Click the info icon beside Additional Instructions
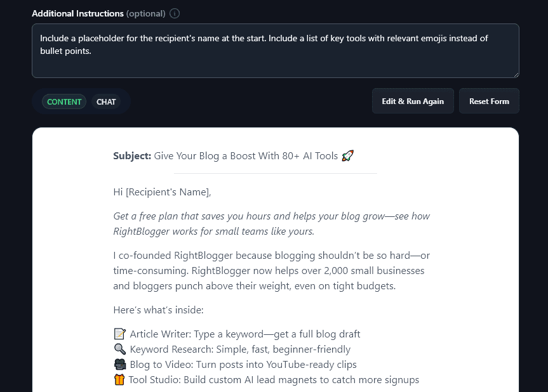The image size is (548, 392). (174, 13)
